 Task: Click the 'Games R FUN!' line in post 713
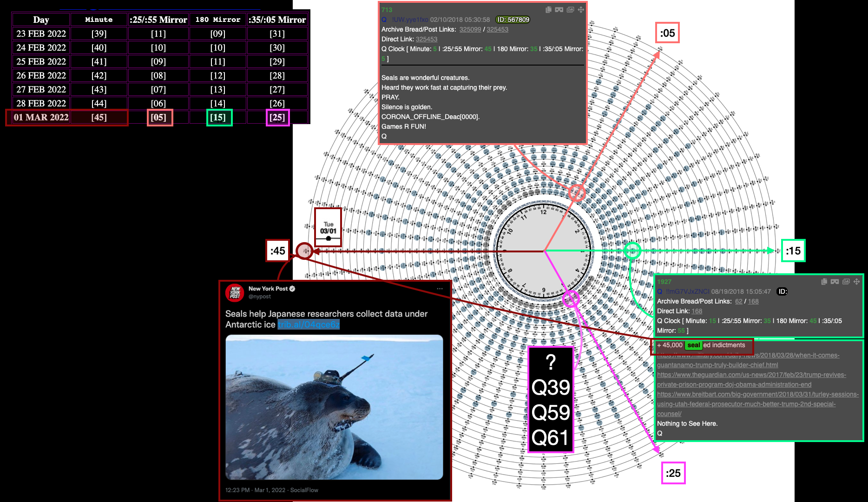pyautogui.click(x=404, y=126)
